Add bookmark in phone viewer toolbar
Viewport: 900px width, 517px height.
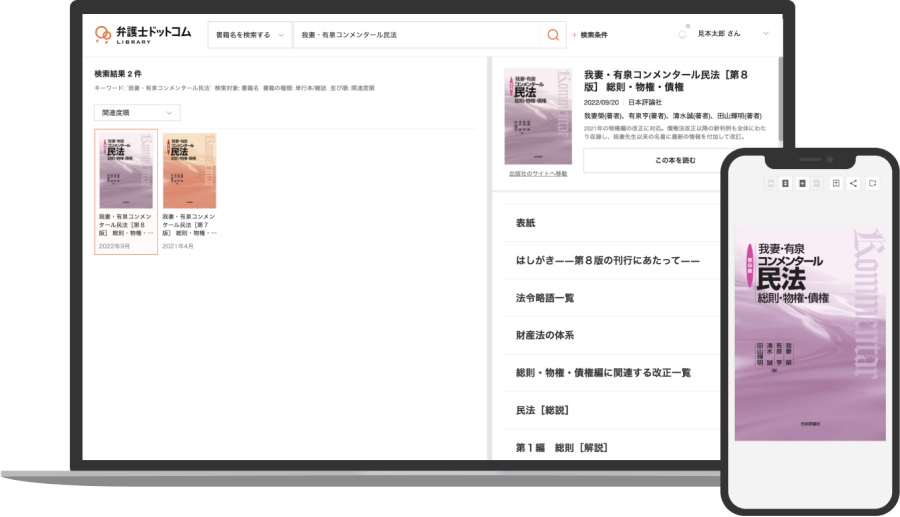pos(836,183)
